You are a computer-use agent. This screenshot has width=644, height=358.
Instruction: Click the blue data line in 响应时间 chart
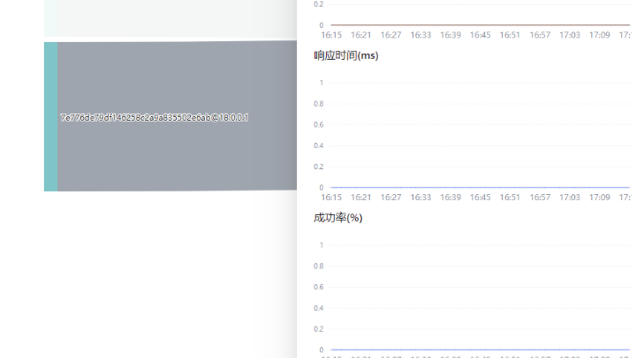(480, 187)
